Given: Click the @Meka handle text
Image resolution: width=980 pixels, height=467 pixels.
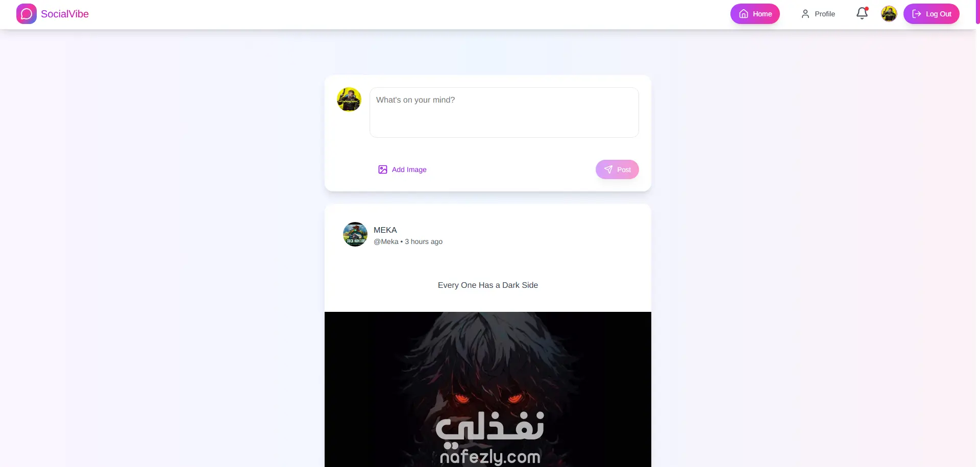Looking at the screenshot, I should (386, 241).
